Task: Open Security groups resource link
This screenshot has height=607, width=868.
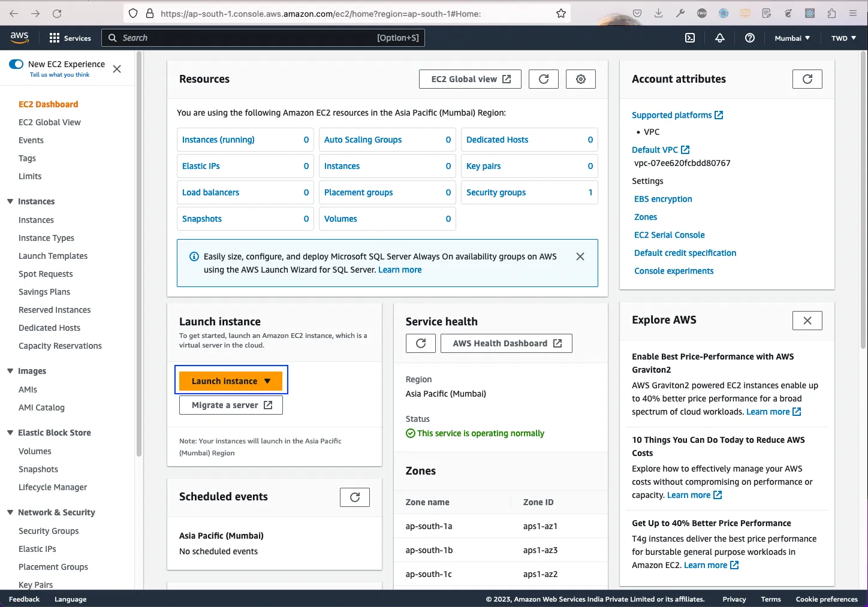Action: (x=496, y=192)
